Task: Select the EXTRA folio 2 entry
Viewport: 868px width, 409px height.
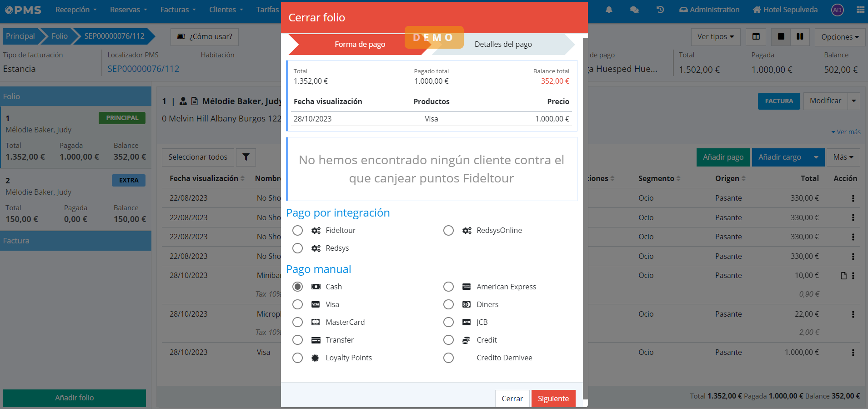Action: (x=75, y=199)
